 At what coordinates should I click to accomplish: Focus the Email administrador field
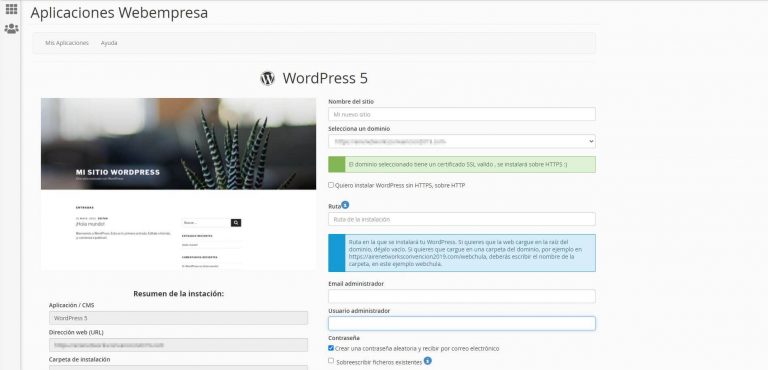(462, 296)
